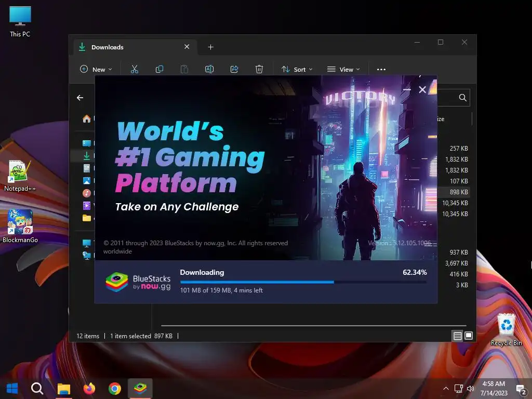Click the Rename icon in File Explorer toolbar

click(209, 69)
